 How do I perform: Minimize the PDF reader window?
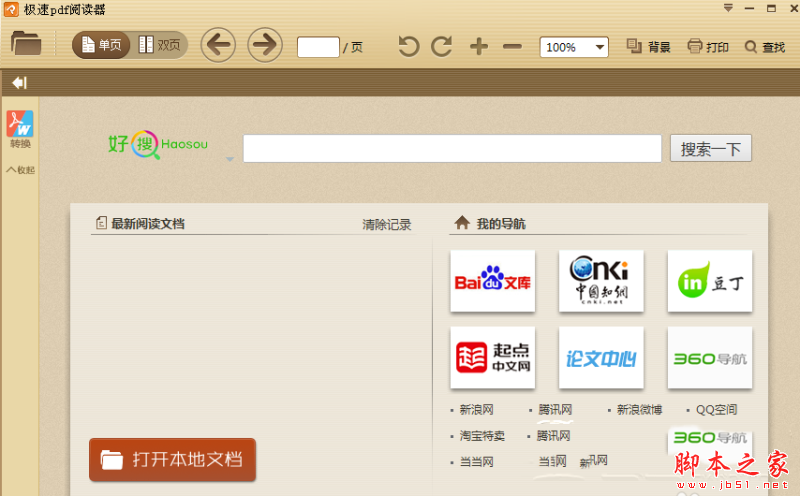click(749, 8)
